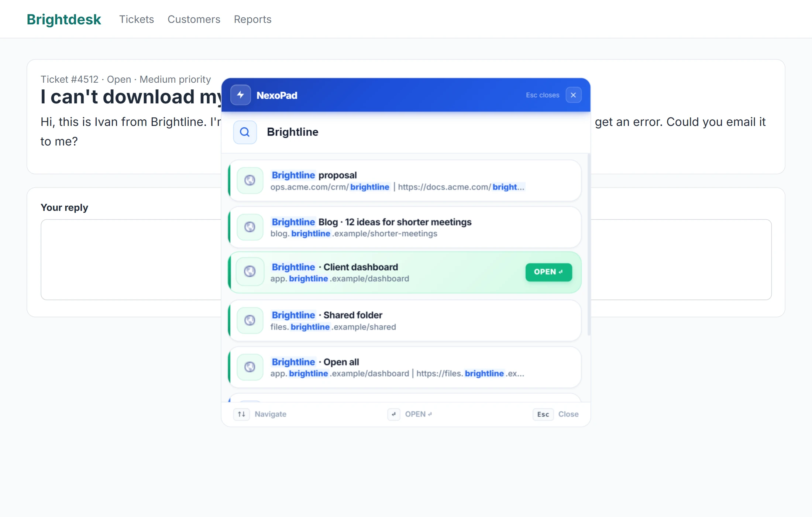Click the NexoPad lightning bolt icon

coord(241,95)
